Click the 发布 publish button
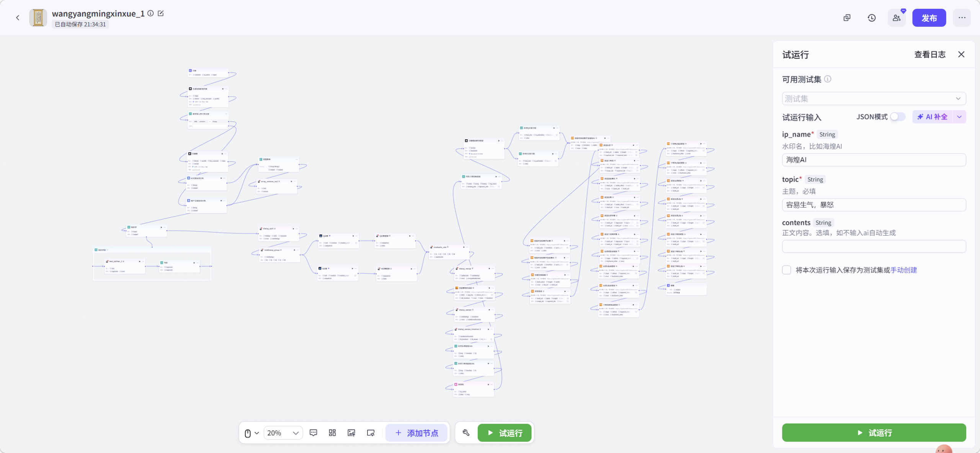Screen dimensions: 980x453 [x=929, y=18]
